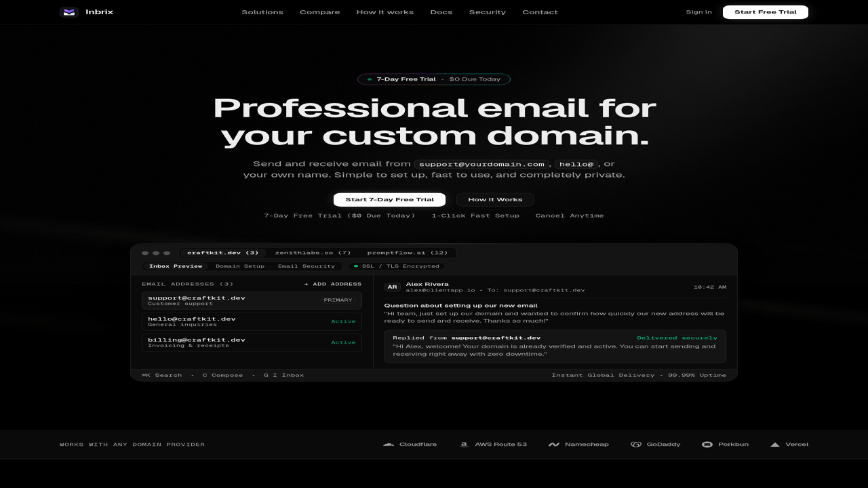Click Instant Global Delivery uptime text
Screen dimensions: 868x488
pyautogui.click(x=639, y=375)
